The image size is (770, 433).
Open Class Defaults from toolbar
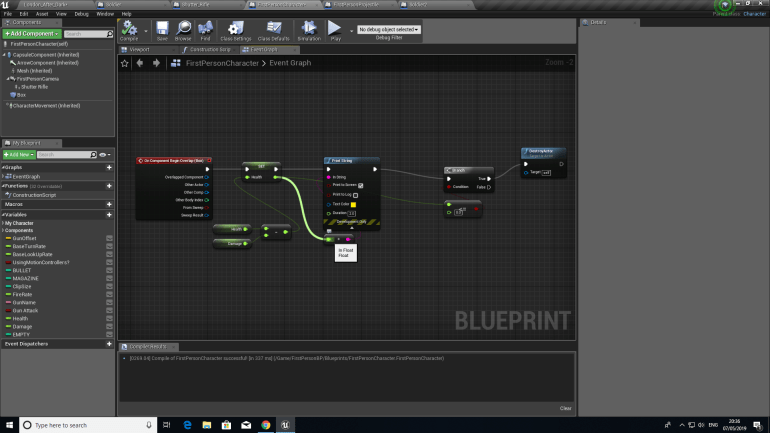click(274, 30)
